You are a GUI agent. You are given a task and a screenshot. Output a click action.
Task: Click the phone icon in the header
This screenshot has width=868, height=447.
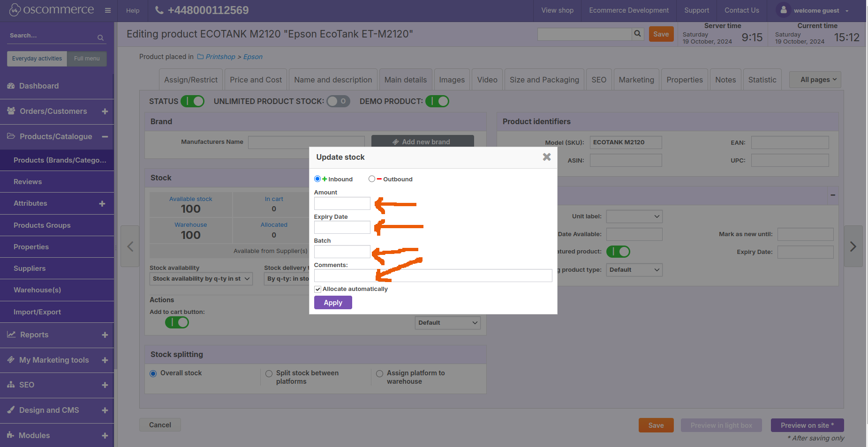click(159, 10)
